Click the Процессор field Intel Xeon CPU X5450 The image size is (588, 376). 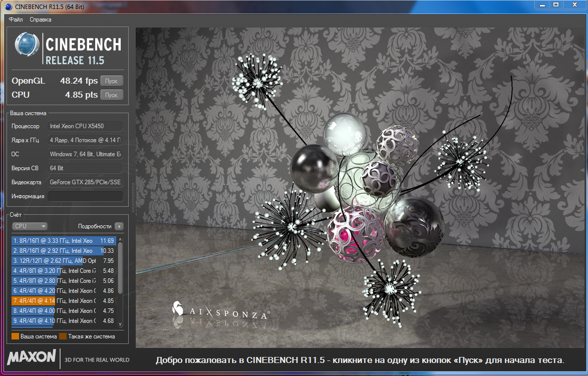(86, 126)
